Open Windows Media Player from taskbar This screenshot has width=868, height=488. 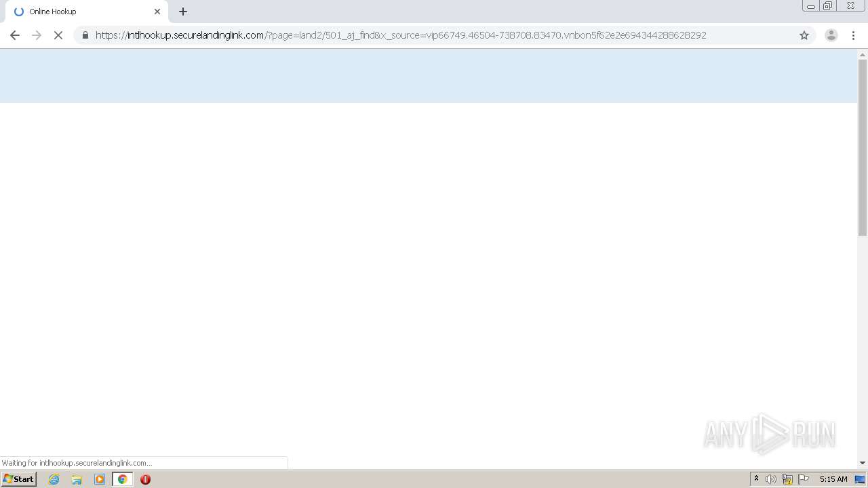[x=100, y=479]
